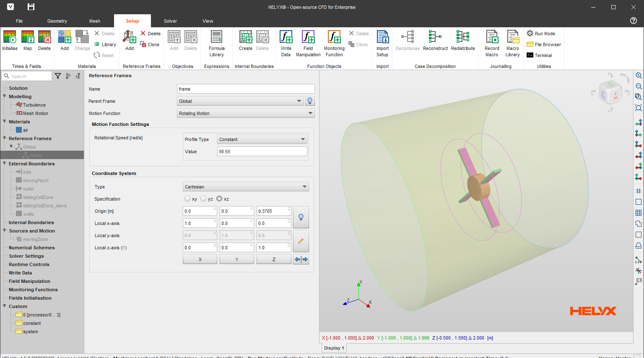Switch to the Solver tab
The width and height of the screenshot is (644, 358).
(170, 21)
